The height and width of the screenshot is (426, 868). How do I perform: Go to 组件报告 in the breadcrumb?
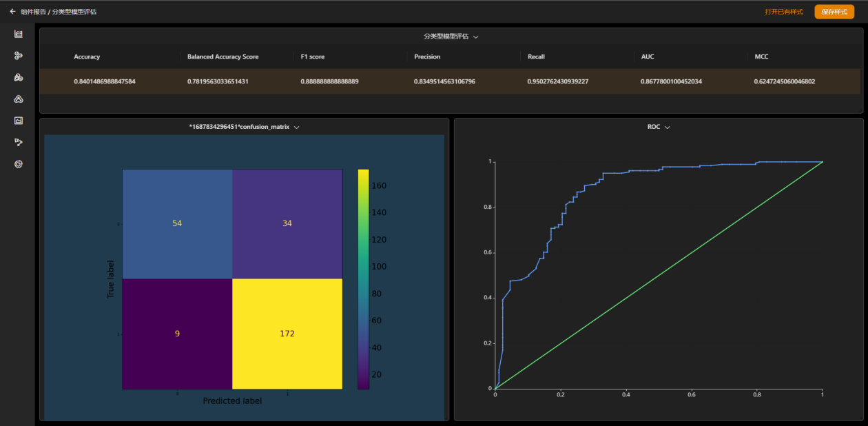pyautogui.click(x=33, y=12)
